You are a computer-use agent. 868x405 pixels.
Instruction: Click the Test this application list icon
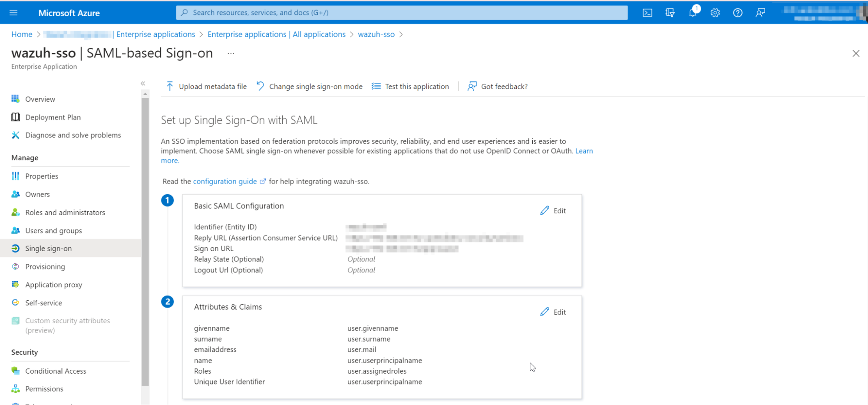(x=376, y=86)
